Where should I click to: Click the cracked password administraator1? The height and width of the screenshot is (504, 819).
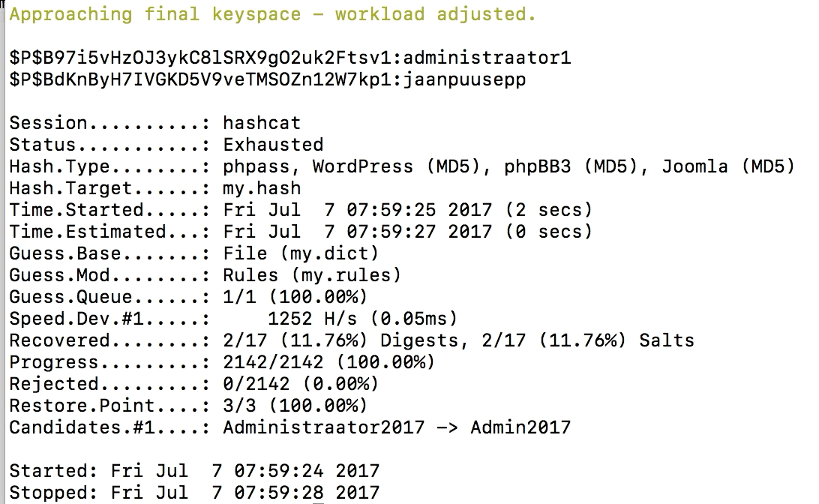[x=487, y=58]
